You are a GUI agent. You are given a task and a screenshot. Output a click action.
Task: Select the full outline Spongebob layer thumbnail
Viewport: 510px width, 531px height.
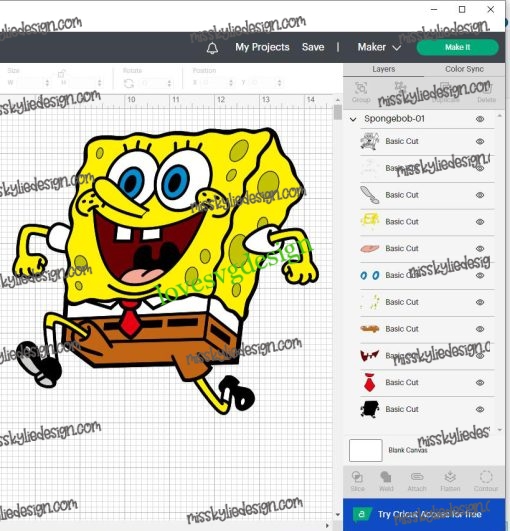[x=369, y=141]
